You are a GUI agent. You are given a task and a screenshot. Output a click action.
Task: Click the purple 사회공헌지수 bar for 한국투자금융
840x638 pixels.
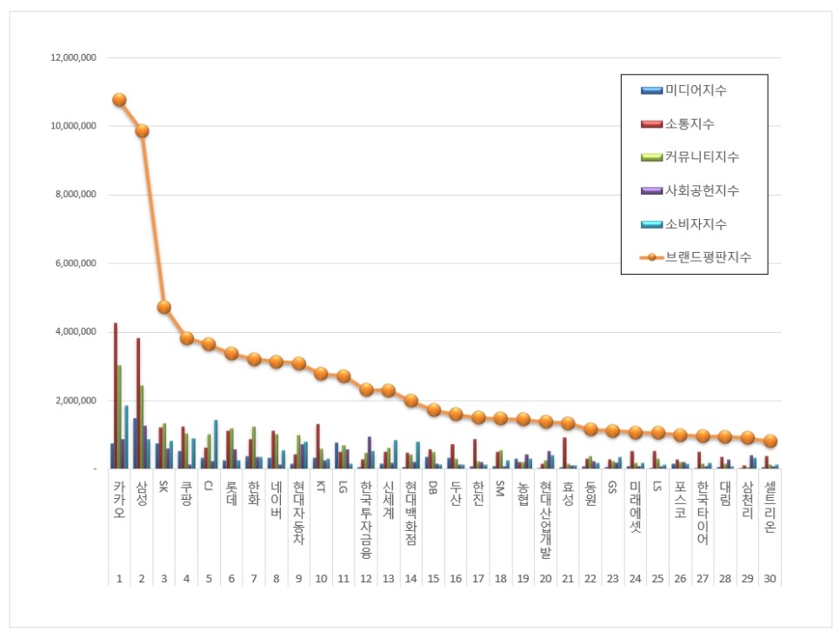tap(369, 453)
